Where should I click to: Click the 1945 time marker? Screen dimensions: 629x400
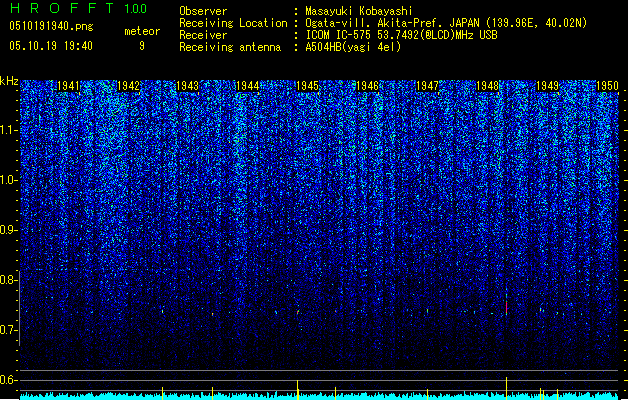click(307, 86)
